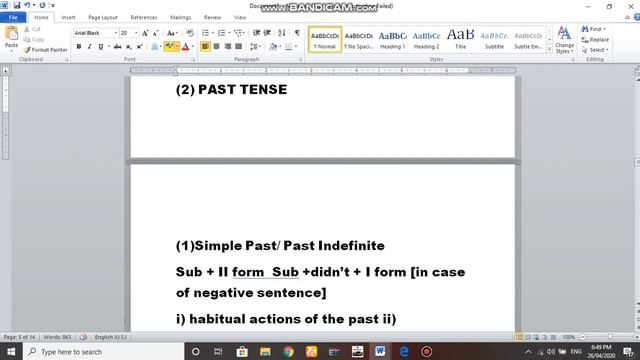Screen dimensions: 640x360
Task: Click English (U.S.) language indicator
Action: (111, 337)
